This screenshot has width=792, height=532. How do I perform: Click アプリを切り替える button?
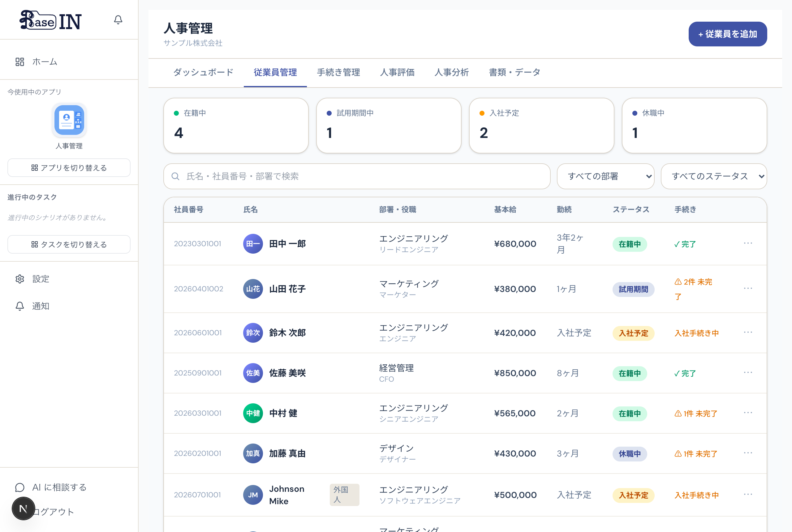(x=69, y=168)
